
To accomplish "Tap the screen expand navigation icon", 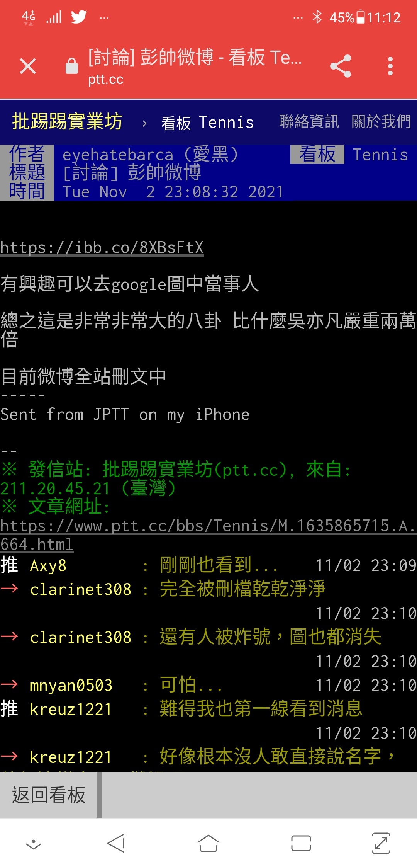I will (381, 843).
